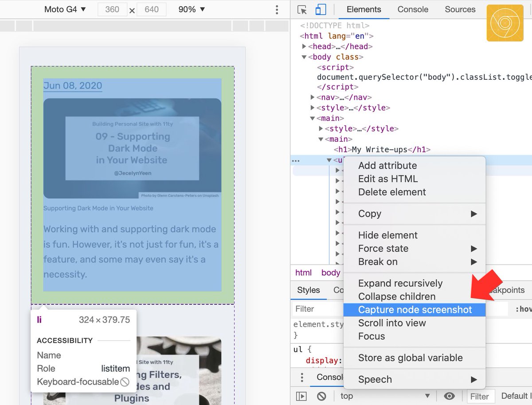Open the Force state submenu
The image size is (532, 405).
[x=415, y=249]
